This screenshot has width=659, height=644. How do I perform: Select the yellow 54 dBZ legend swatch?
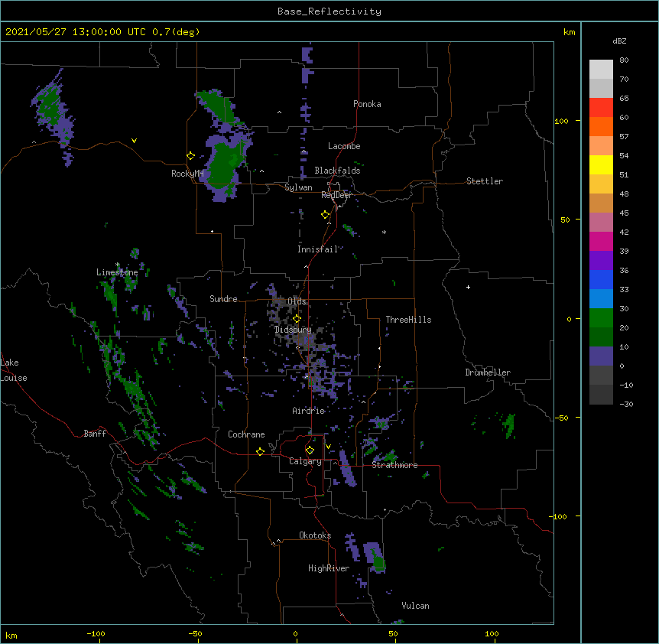click(601, 164)
